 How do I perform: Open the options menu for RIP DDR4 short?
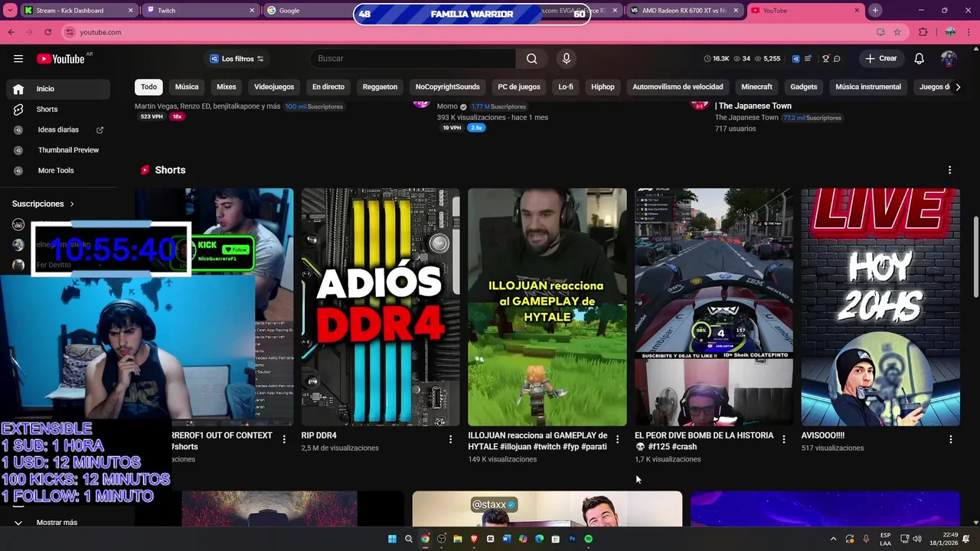tap(450, 439)
